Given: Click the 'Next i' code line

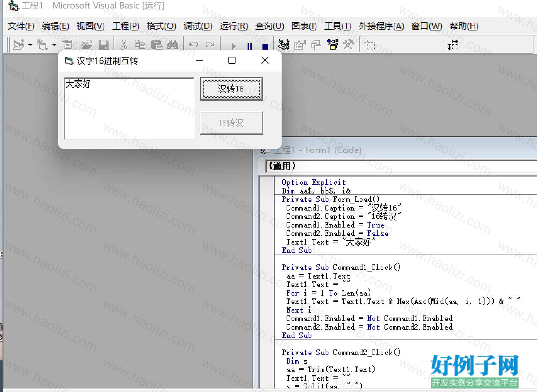Looking at the screenshot, I should pos(299,310).
